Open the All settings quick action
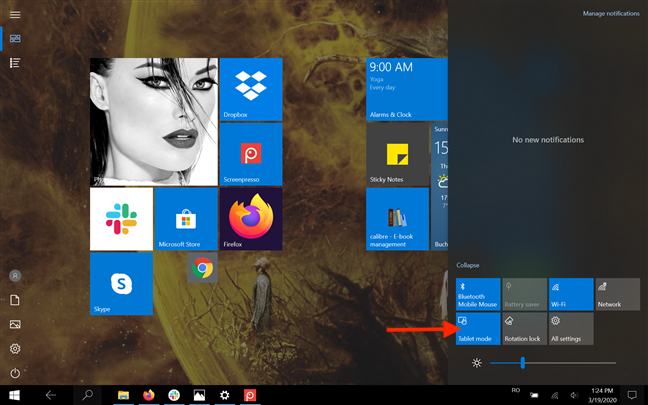The width and height of the screenshot is (648, 405). coord(571,329)
